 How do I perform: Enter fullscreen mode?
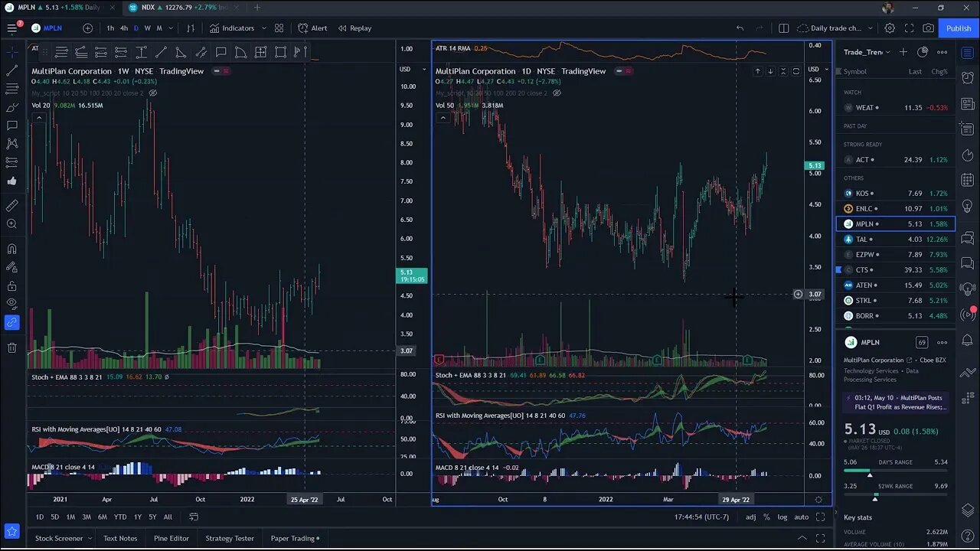click(x=909, y=28)
